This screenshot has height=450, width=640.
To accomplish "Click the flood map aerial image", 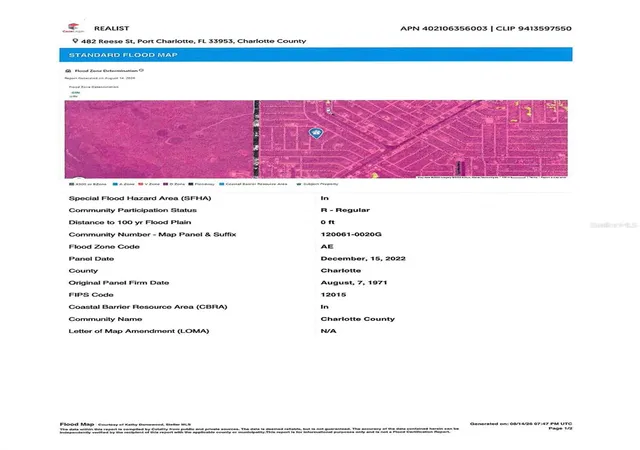I will (316, 139).
